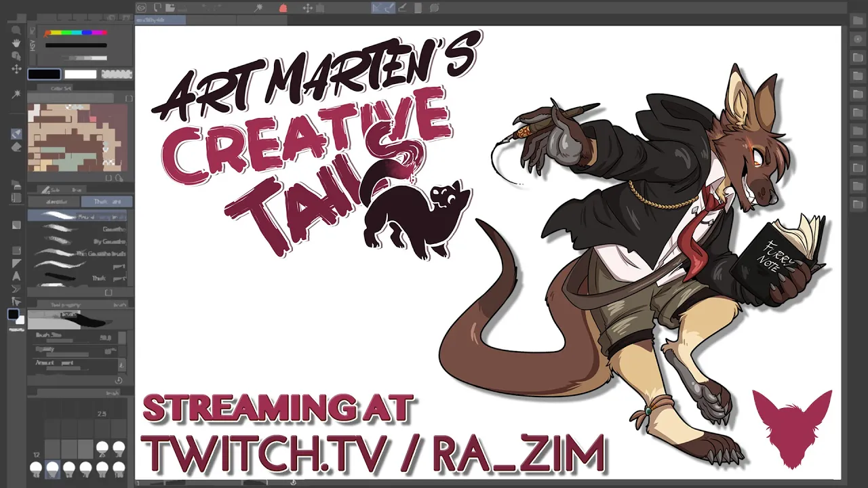This screenshot has width=868, height=488.
Task: Switch to the unselected sub tool group tab
Action: click(54, 202)
